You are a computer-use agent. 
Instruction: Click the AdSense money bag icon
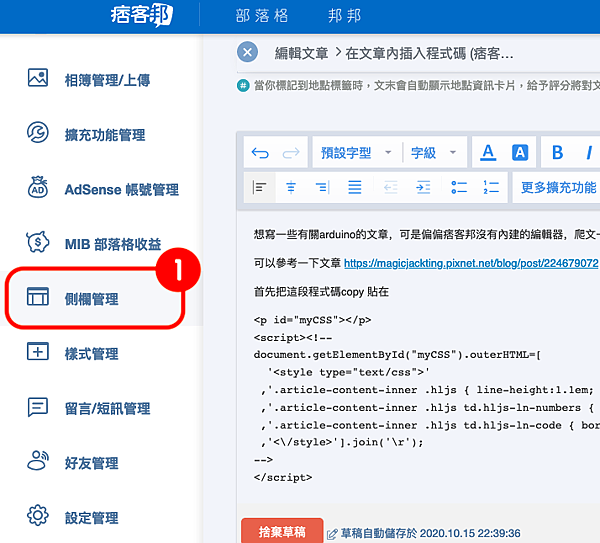[x=38, y=187]
